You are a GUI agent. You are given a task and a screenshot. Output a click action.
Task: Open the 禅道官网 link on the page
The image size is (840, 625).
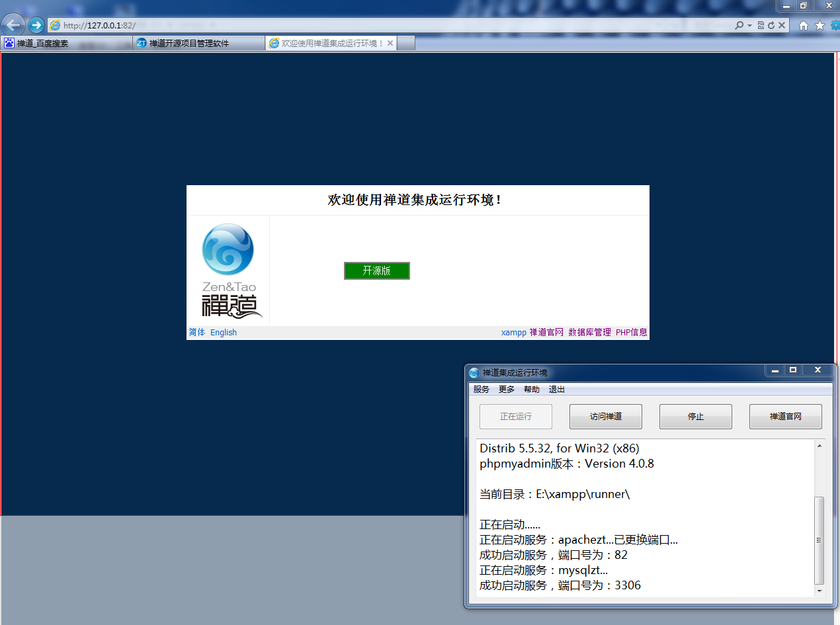[546, 332]
